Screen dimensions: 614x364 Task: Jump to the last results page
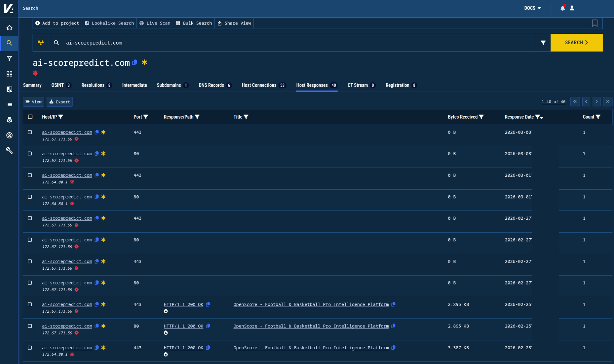(607, 102)
